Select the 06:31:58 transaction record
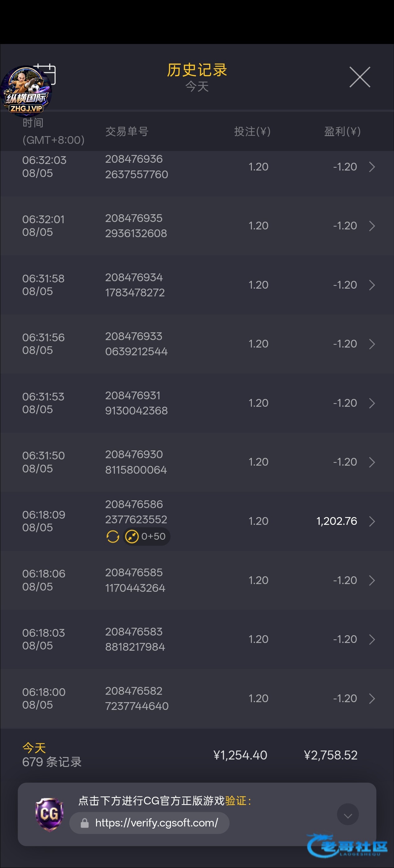Screen dimensions: 394x868 click(x=197, y=285)
